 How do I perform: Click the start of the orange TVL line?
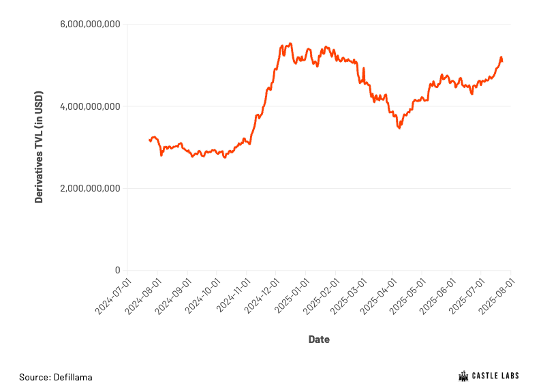tap(149, 140)
